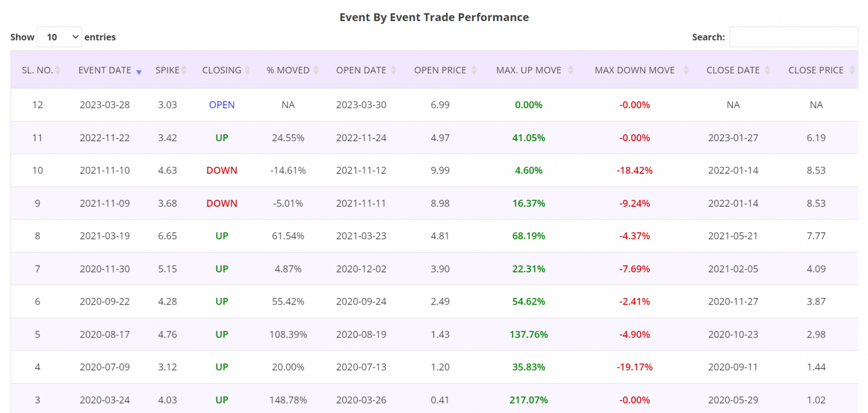
Task: Select close date 2020-11-27
Action: point(733,302)
